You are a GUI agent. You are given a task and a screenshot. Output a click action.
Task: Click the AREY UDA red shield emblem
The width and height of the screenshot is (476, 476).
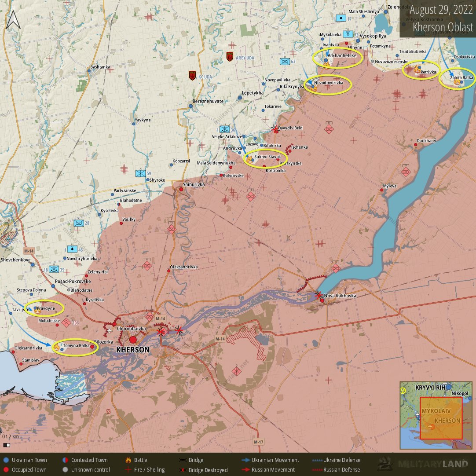point(230,56)
